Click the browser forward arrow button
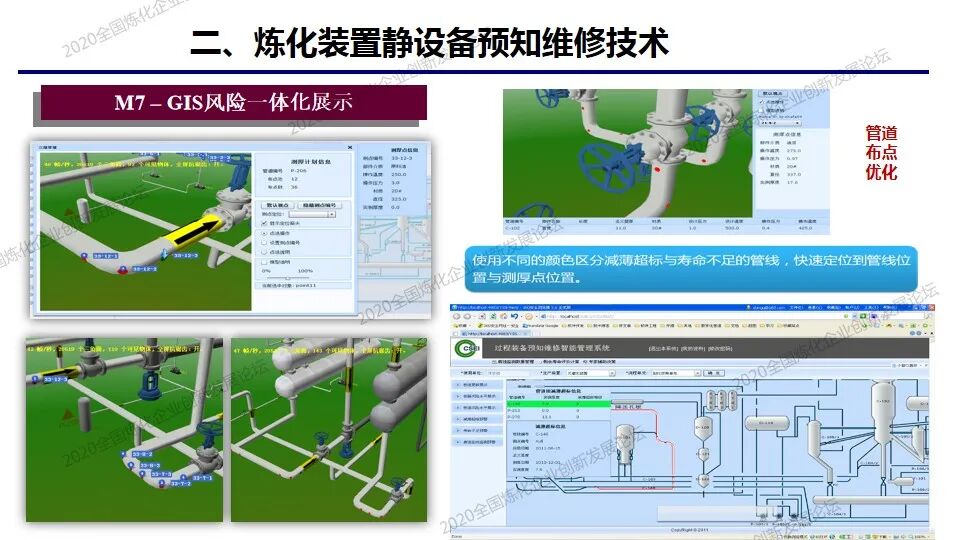The width and height of the screenshot is (960, 540). click(x=467, y=317)
